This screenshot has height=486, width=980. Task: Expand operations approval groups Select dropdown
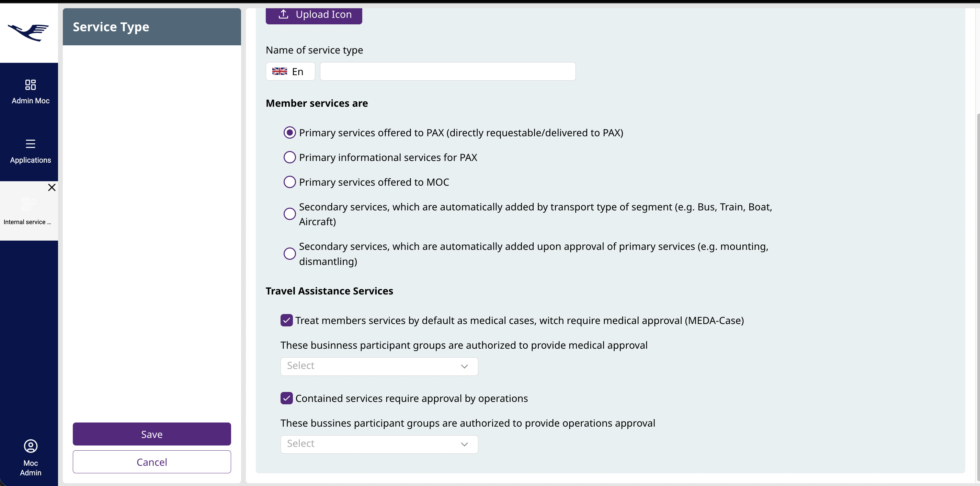tap(379, 444)
